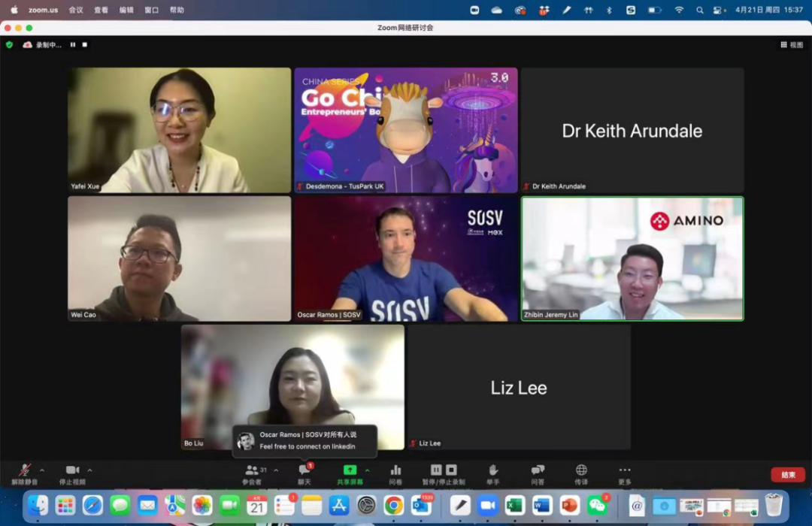This screenshot has height=526, width=812.
Task: Open FaceTime in the Dock
Action: [x=229, y=505]
